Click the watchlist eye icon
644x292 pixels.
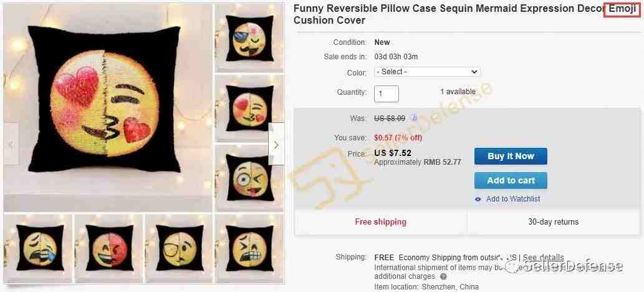478,199
